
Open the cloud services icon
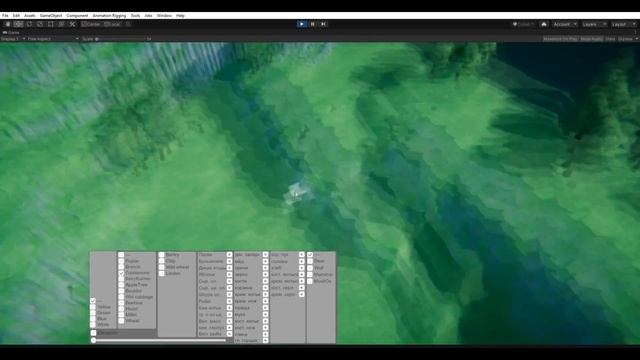coord(544,24)
